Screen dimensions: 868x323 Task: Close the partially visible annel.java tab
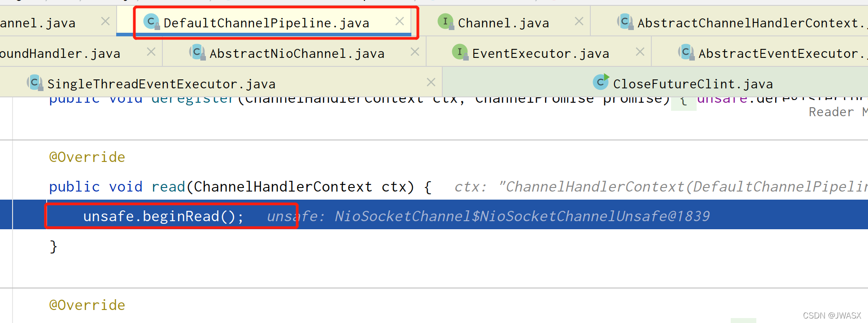point(105,22)
